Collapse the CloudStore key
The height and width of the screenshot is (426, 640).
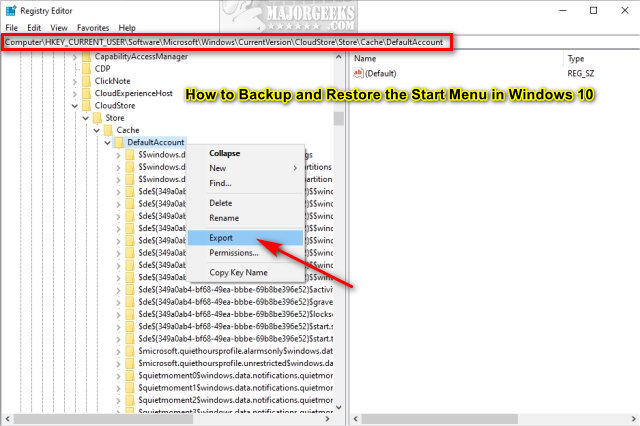click(x=75, y=106)
